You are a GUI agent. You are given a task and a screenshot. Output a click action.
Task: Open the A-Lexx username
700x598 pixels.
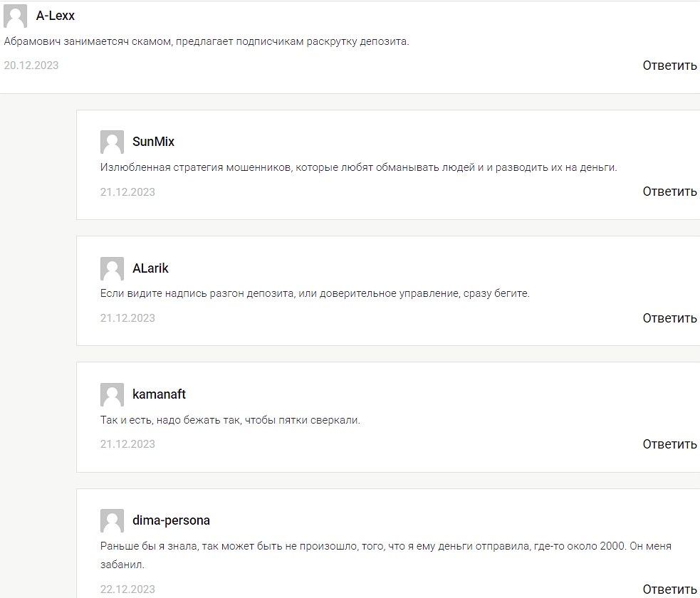tap(56, 16)
